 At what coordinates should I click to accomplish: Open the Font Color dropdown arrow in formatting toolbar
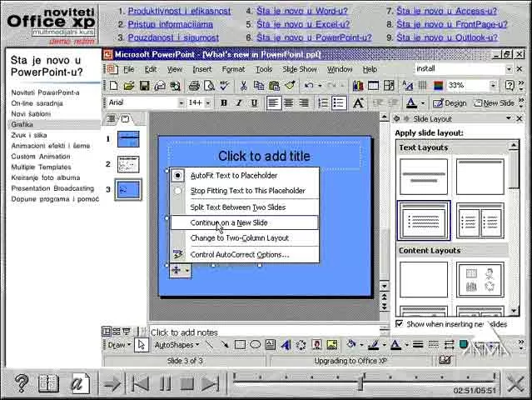pyautogui.click(x=423, y=102)
